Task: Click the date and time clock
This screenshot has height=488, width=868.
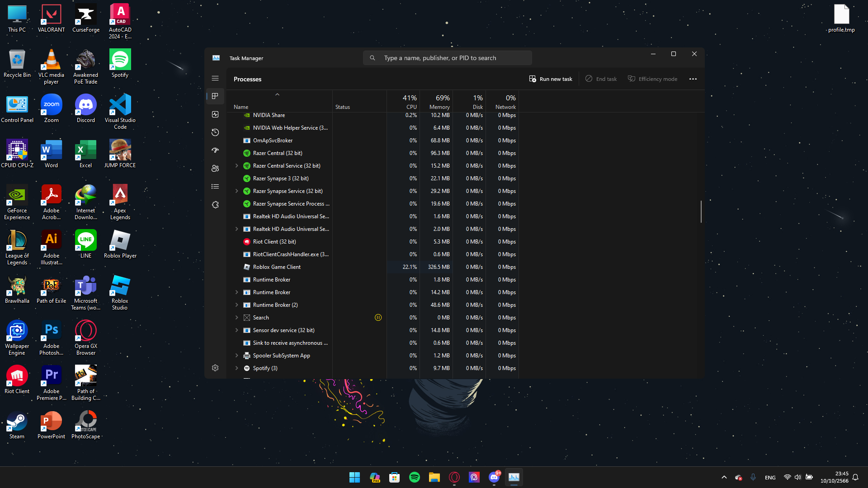Action: [x=834, y=477]
